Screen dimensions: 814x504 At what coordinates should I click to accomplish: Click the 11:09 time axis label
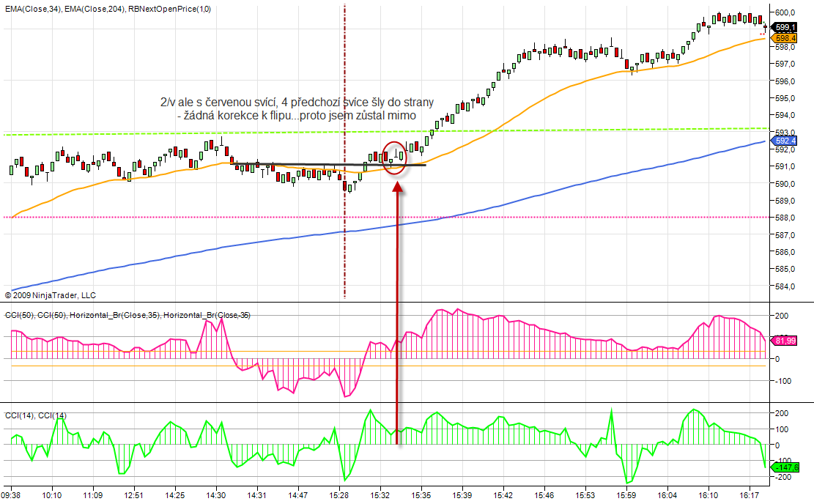(92, 495)
